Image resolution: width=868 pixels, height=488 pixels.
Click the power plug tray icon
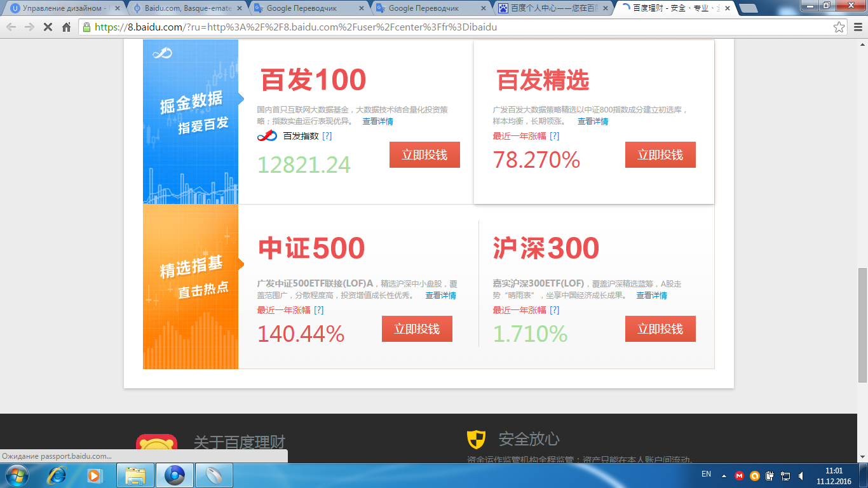(770, 475)
